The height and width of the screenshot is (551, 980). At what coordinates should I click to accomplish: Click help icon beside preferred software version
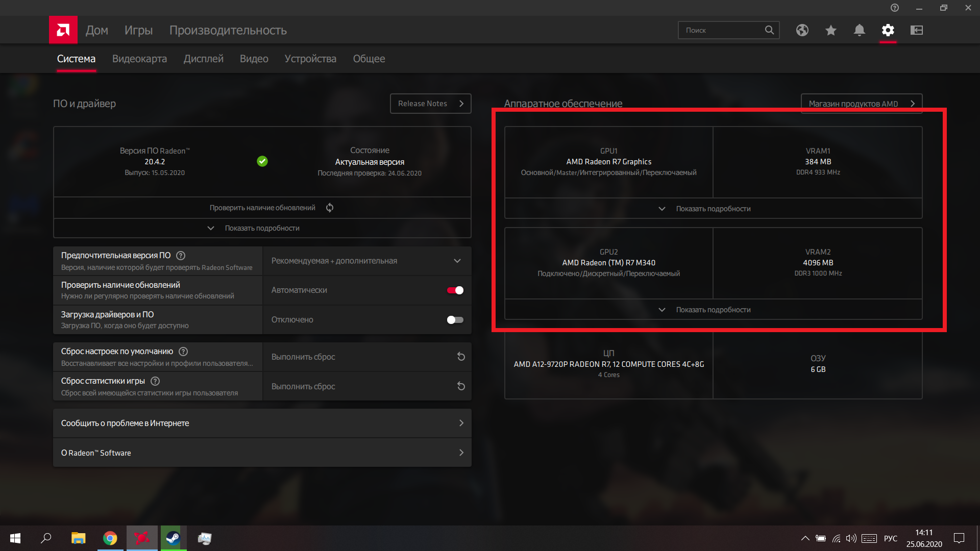click(181, 256)
